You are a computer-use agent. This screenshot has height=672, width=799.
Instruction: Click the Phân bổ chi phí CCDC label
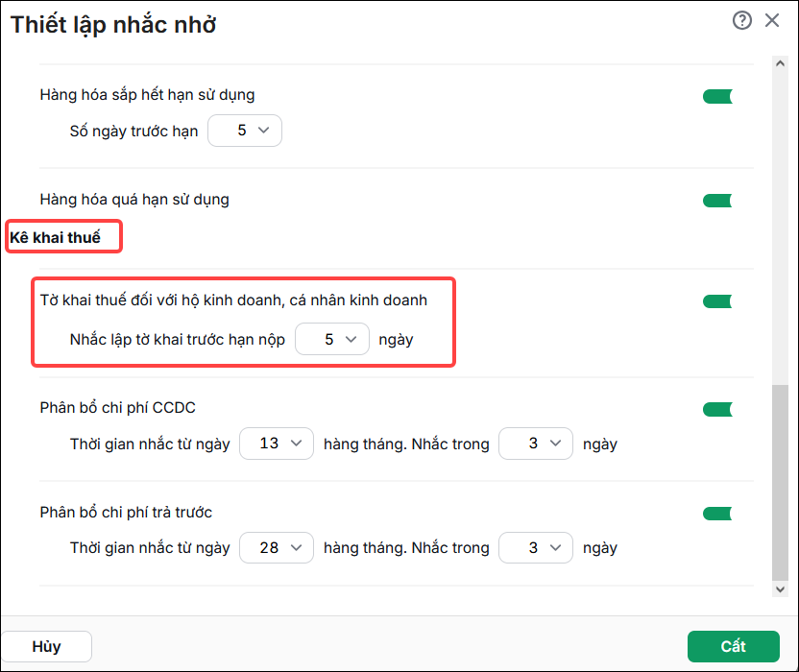click(118, 408)
